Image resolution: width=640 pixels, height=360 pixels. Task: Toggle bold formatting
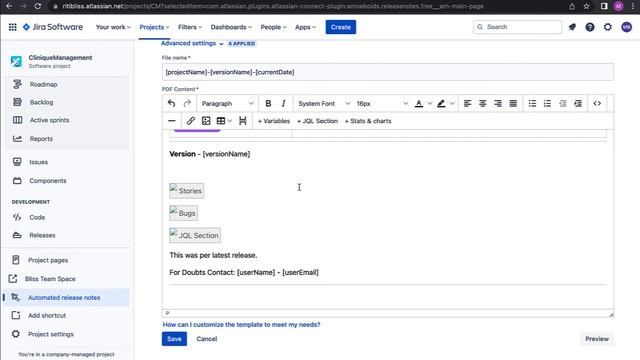point(268,103)
